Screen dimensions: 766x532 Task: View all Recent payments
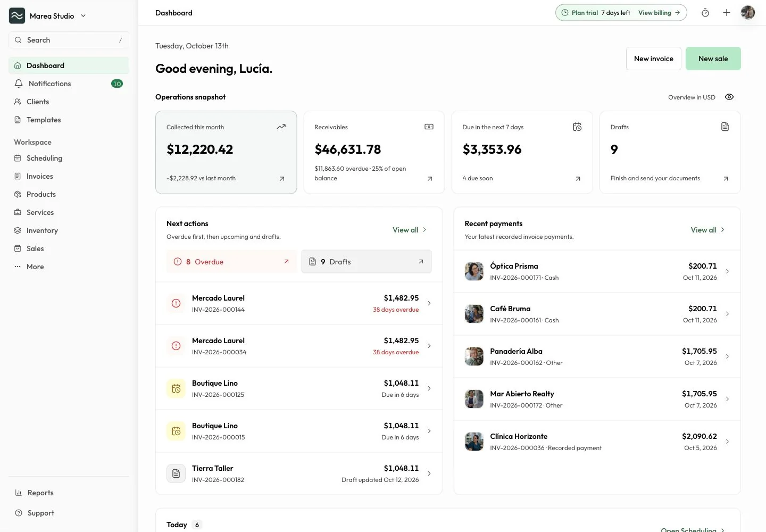pyautogui.click(x=707, y=230)
